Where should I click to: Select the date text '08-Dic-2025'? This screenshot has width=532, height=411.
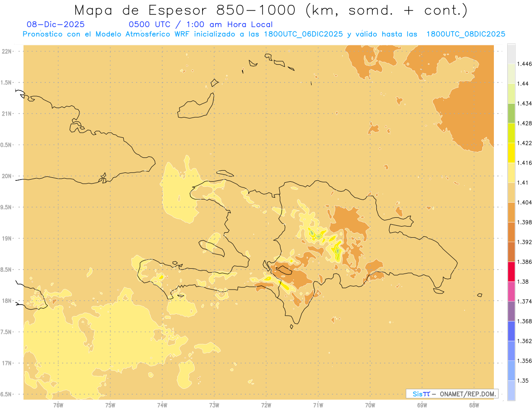pos(55,25)
